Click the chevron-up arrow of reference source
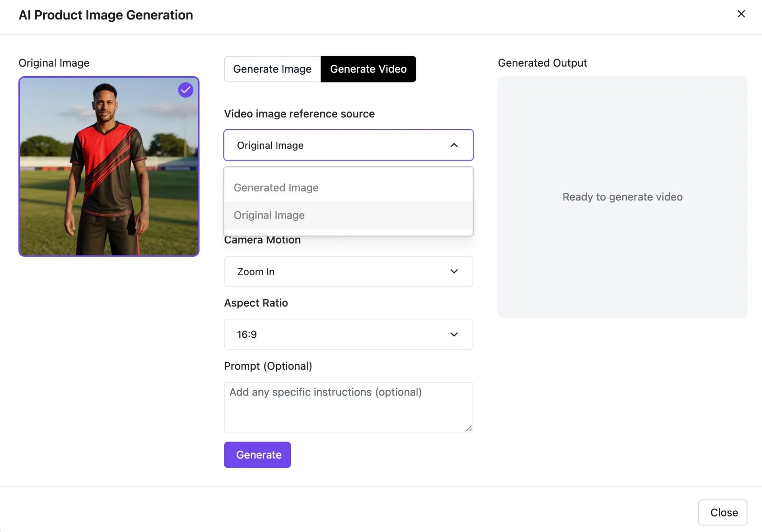The width and height of the screenshot is (762, 532). [x=454, y=145]
